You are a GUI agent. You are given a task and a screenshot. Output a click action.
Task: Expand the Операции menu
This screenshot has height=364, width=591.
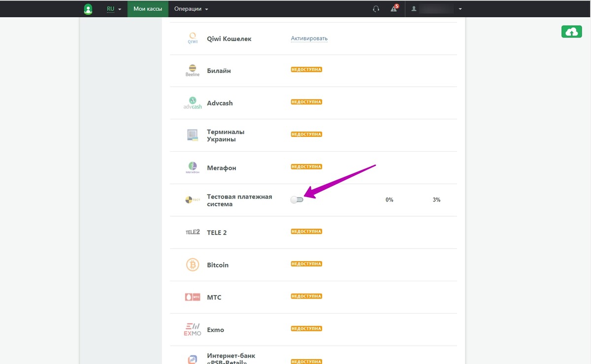click(x=191, y=9)
